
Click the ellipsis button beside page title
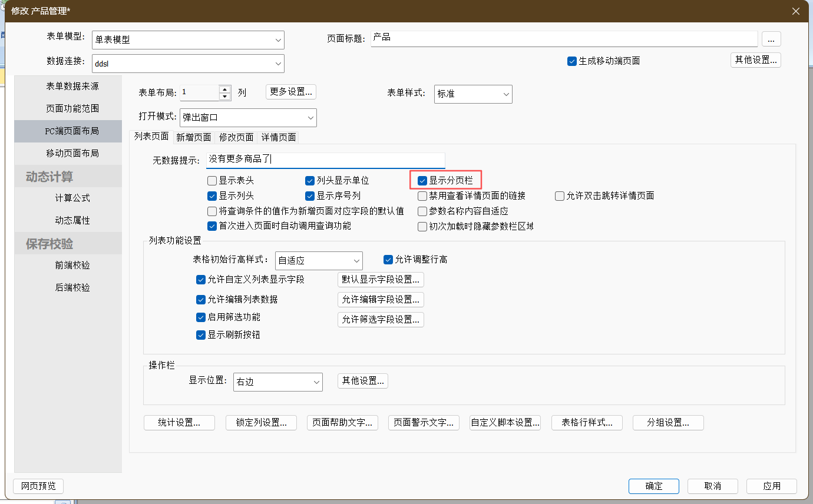(x=771, y=39)
